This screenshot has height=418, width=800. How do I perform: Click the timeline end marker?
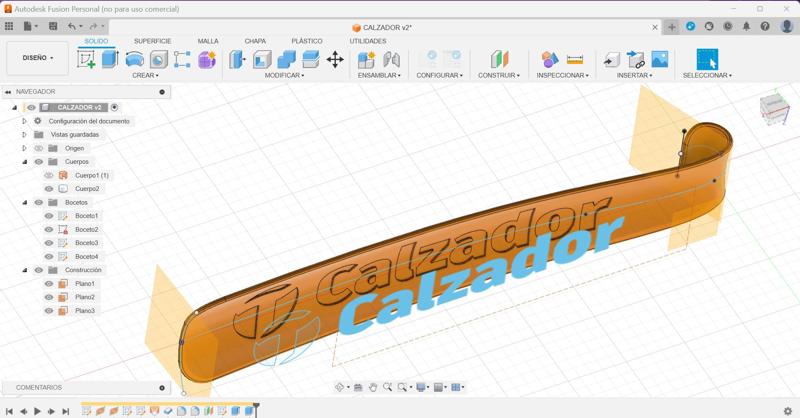tap(257, 408)
